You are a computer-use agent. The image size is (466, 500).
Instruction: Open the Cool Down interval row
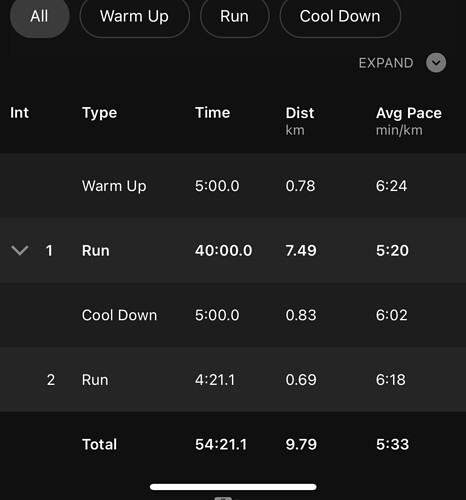pos(233,315)
